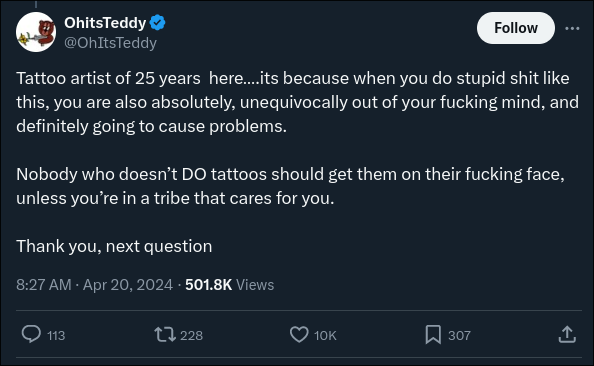Click the tweet text starting 'Tattoo artist'
Screen dimensions: 594x366
point(297,102)
